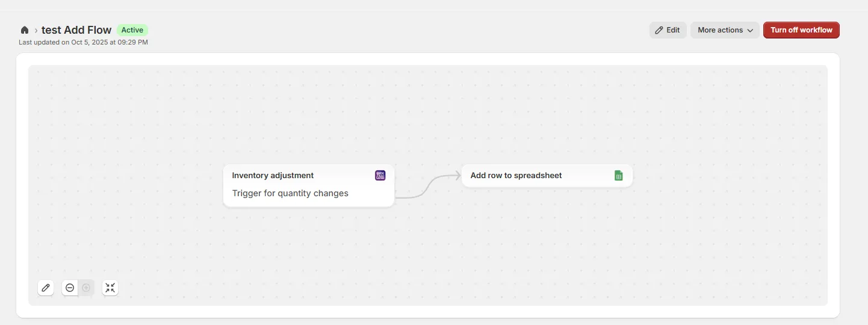Click the green Google Sheets icon

618,176
